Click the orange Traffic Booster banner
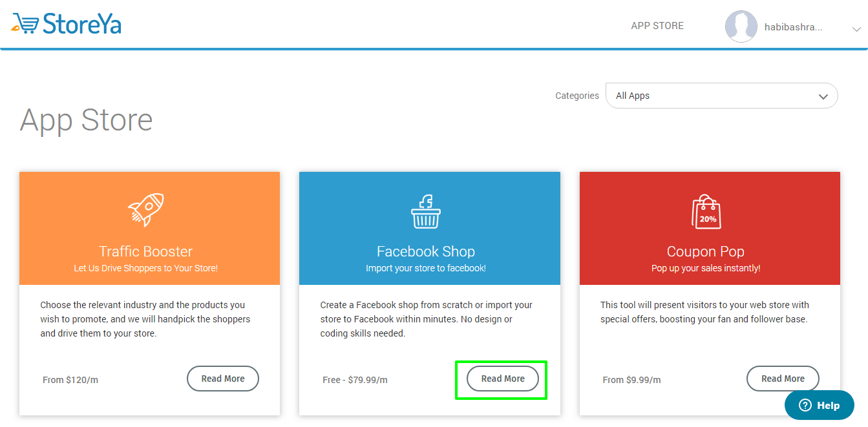The width and height of the screenshot is (868, 427). pyautogui.click(x=149, y=228)
